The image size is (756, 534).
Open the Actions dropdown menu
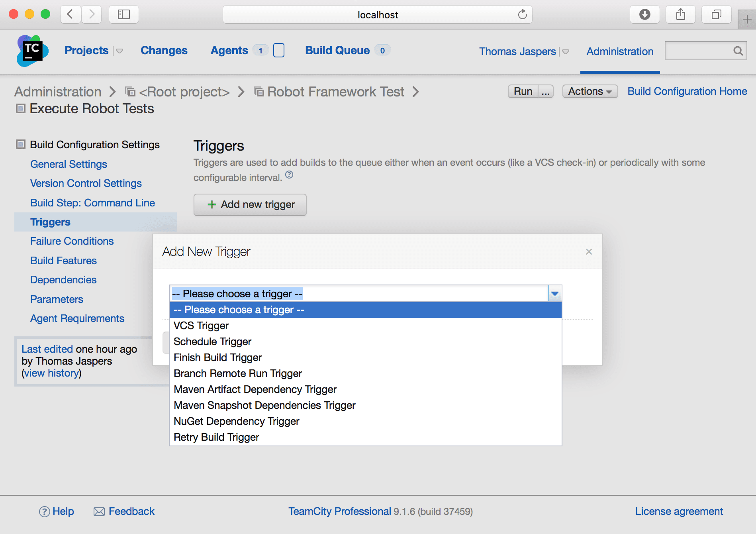[x=590, y=91]
